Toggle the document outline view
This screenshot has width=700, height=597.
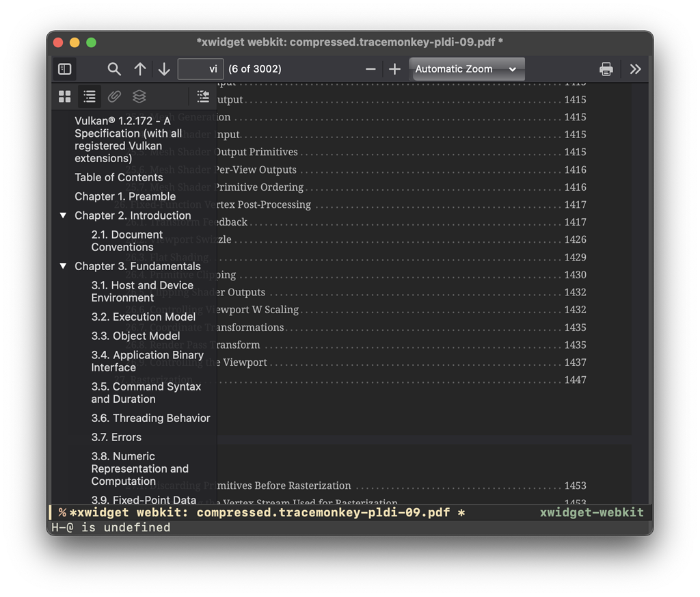[89, 96]
